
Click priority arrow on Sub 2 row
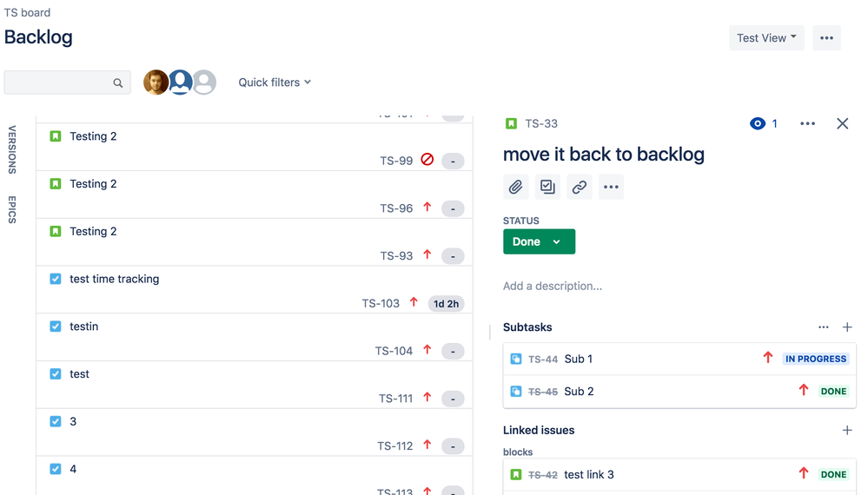804,391
